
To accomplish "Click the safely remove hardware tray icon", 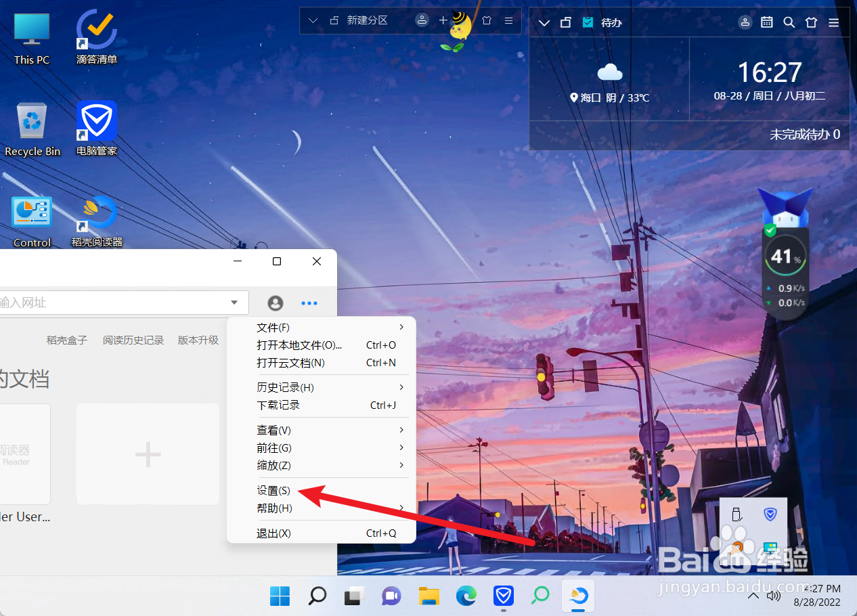I will pyautogui.click(x=737, y=514).
